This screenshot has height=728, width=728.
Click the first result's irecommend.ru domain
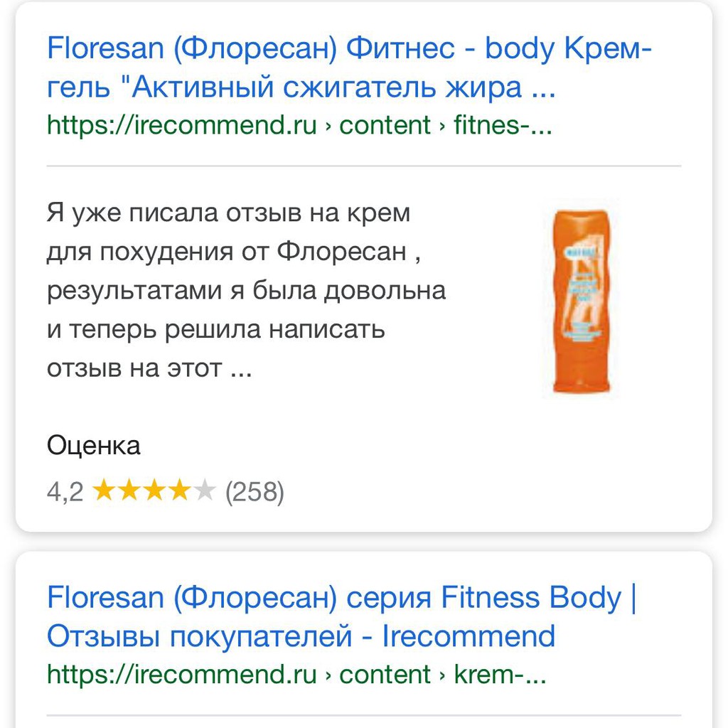pos(181,125)
